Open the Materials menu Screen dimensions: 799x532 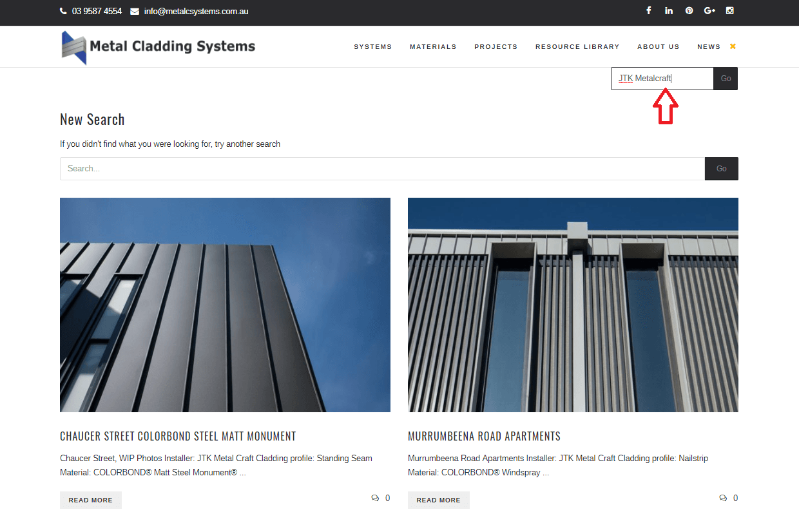pos(433,47)
